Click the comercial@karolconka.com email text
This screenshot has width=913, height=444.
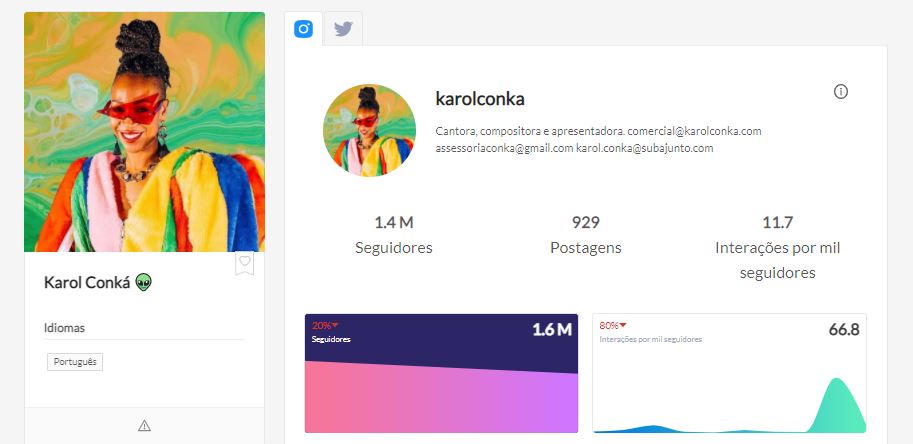[x=694, y=131]
